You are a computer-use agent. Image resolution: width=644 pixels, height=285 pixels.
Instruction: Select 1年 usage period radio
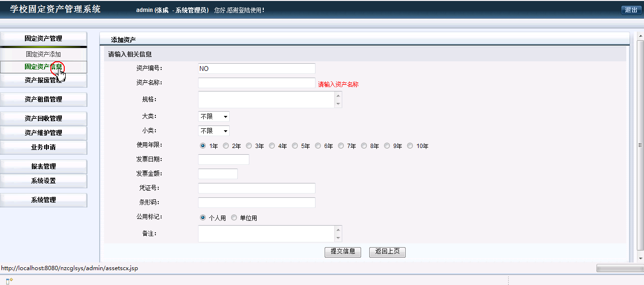coord(203,146)
